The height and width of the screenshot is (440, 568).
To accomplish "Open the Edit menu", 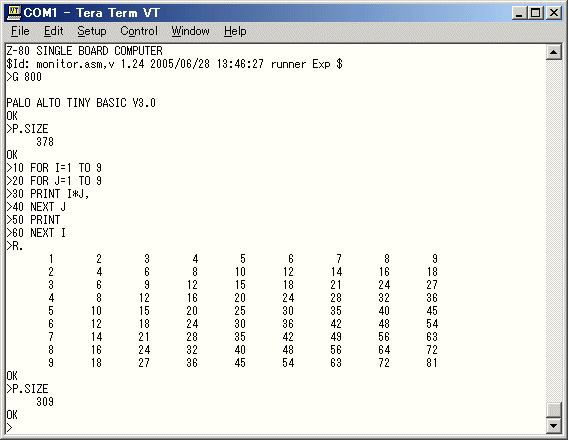I will coord(54,31).
